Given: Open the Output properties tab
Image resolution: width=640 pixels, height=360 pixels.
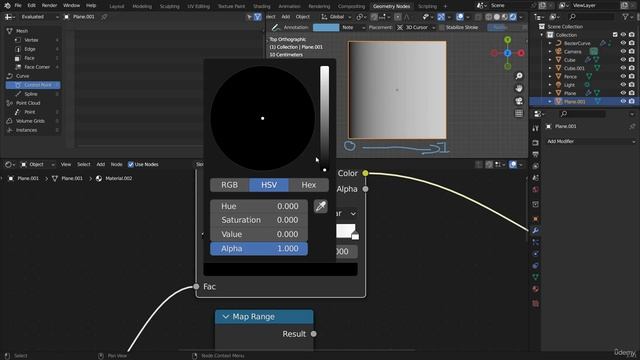Looking at the screenshot, I should [535, 154].
